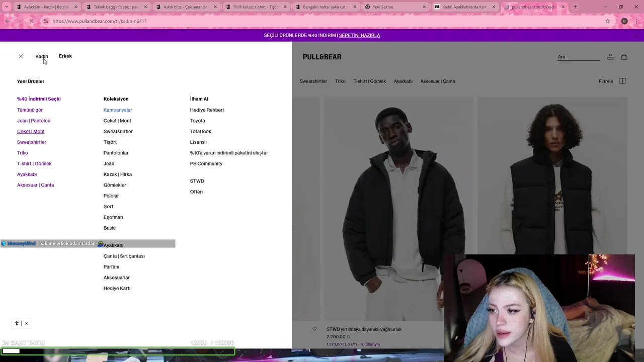
Task: Open Tümünü gör link
Action: tap(30, 110)
